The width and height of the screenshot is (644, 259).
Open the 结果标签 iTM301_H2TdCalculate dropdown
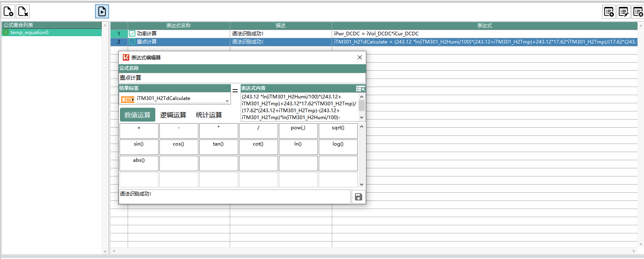click(227, 100)
